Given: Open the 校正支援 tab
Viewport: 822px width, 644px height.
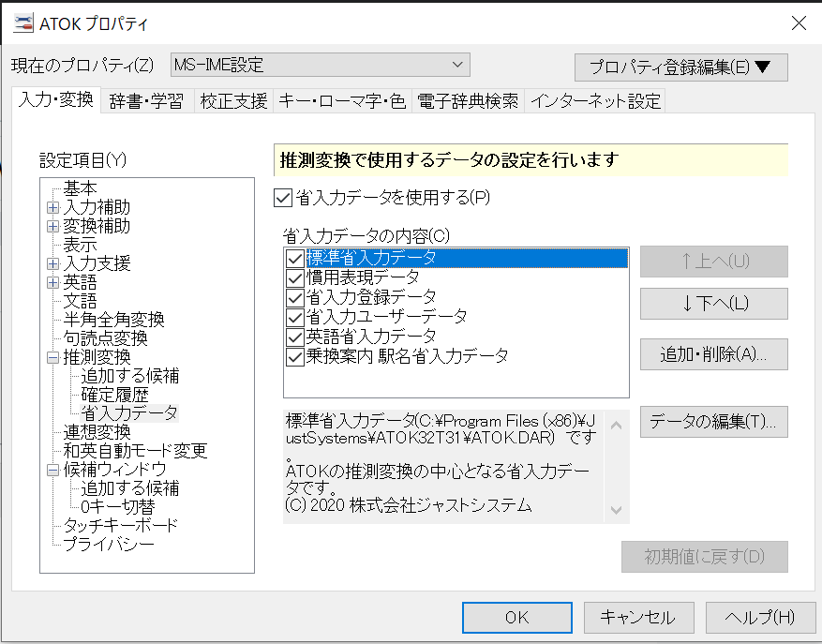Looking at the screenshot, I should pos(233,101).
